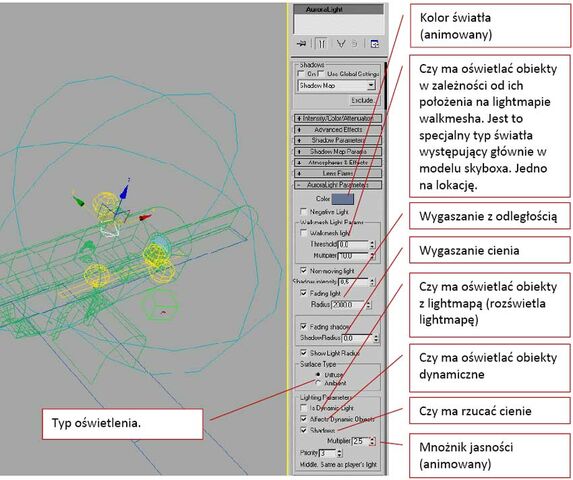Click the Radius value field
Viewport: 573px width, 480px height.
[348, 305]
